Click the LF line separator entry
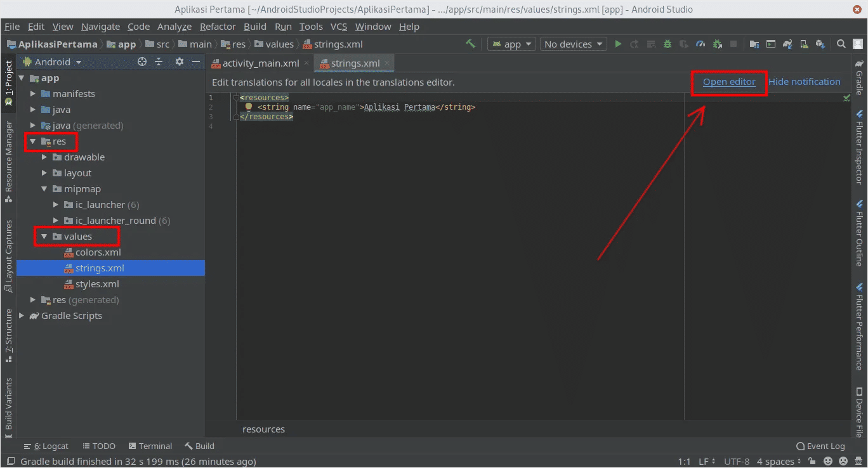Screen dimensions: 868x468 pos(707,461)
